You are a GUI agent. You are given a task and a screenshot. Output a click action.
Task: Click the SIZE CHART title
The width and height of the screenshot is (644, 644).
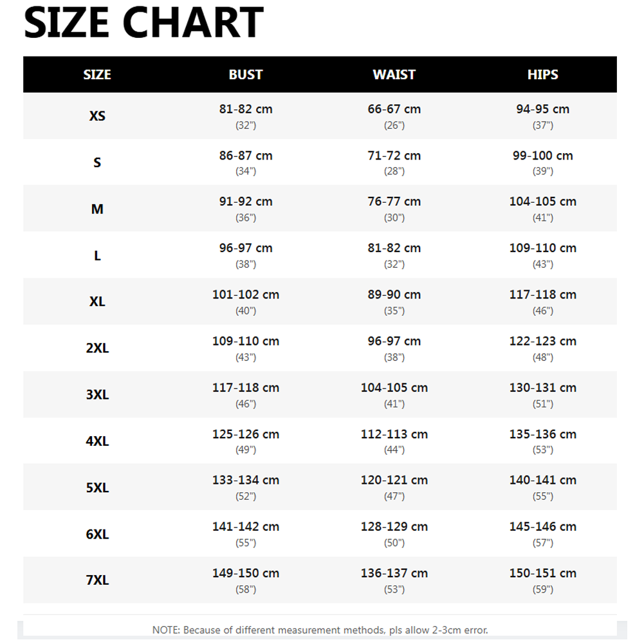143,22
